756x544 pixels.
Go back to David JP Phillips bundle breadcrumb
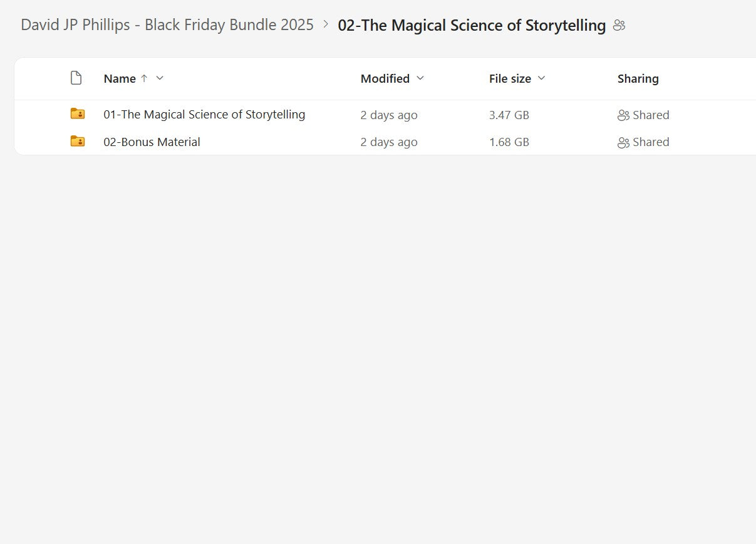pyautogui.click(x=167, y=25)
